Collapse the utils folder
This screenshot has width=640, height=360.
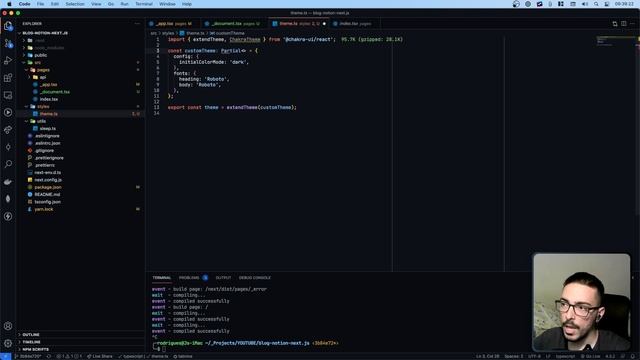(x=80, y=121)
